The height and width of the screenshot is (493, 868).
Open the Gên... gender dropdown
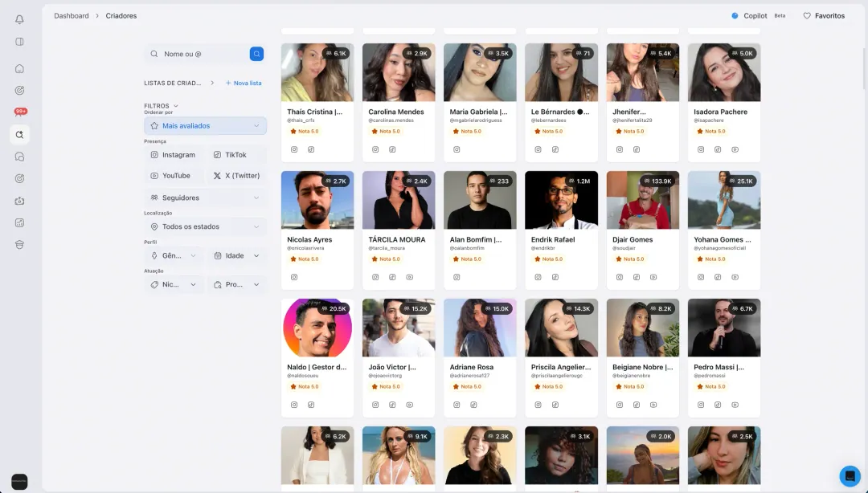click(x=174, y=255)
